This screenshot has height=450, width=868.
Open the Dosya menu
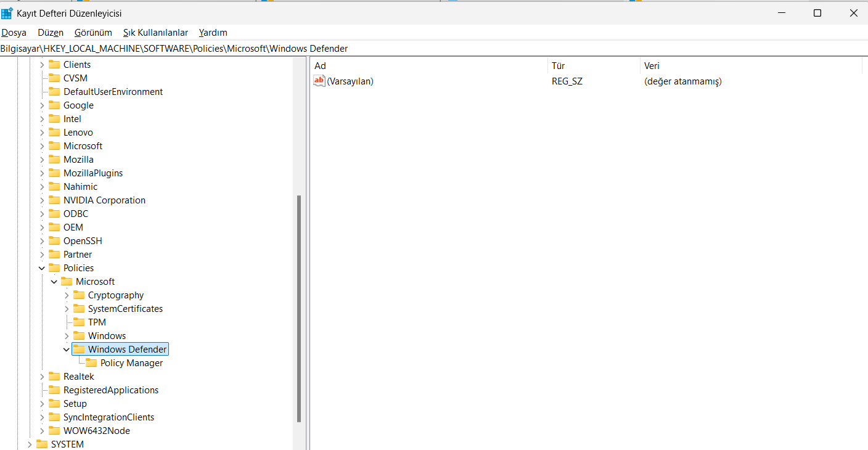(x=14, y=33)
